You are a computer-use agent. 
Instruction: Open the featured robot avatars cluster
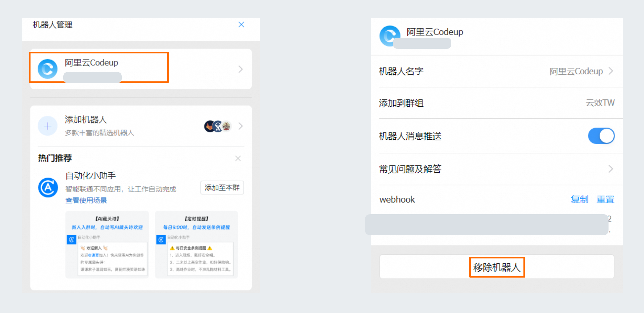pos(218,126)
